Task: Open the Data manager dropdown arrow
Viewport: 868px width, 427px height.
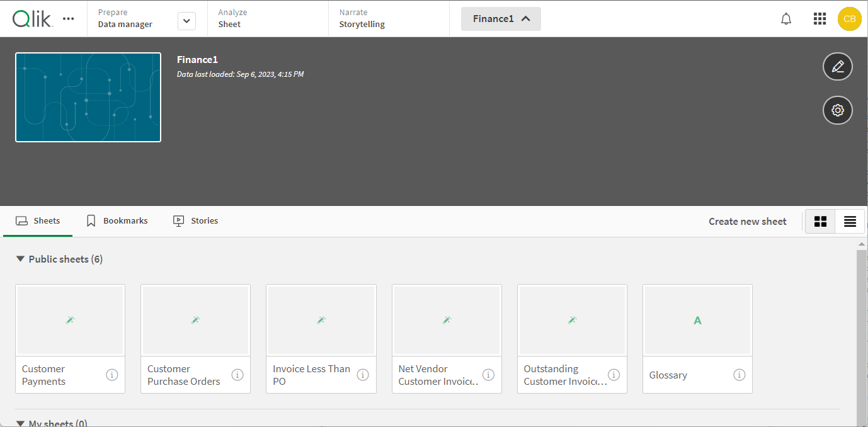Action: (186, 20)
